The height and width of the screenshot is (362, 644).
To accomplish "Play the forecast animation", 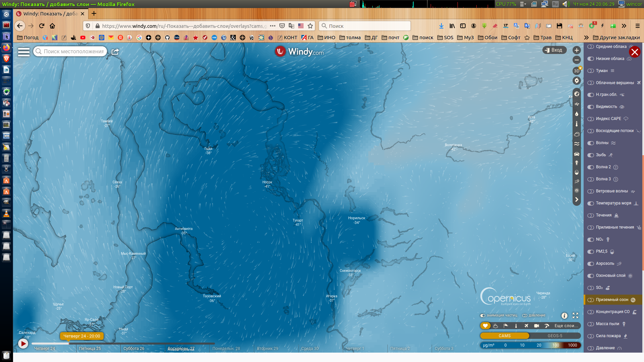I will pyautogui.click(x=23, y=344).
